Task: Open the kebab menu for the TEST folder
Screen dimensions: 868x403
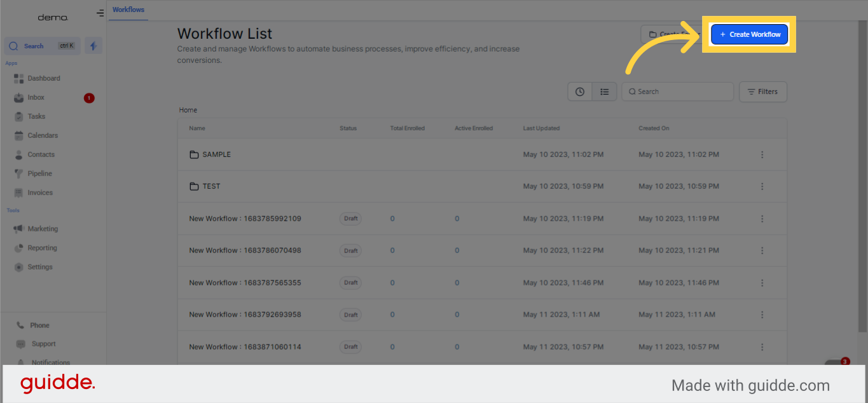Action: [x=762, y=186]
